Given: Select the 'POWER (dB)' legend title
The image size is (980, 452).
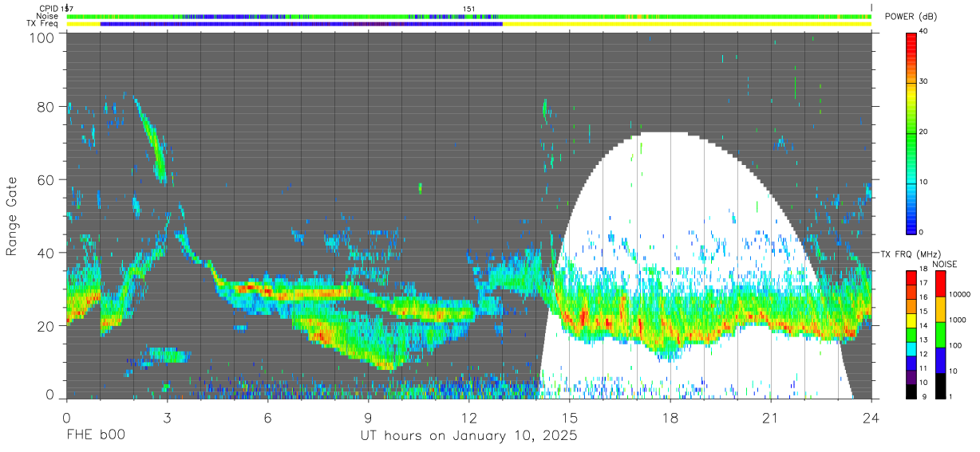Looking at the screenshot, I should pyautogui.click(x=911, y=17).
